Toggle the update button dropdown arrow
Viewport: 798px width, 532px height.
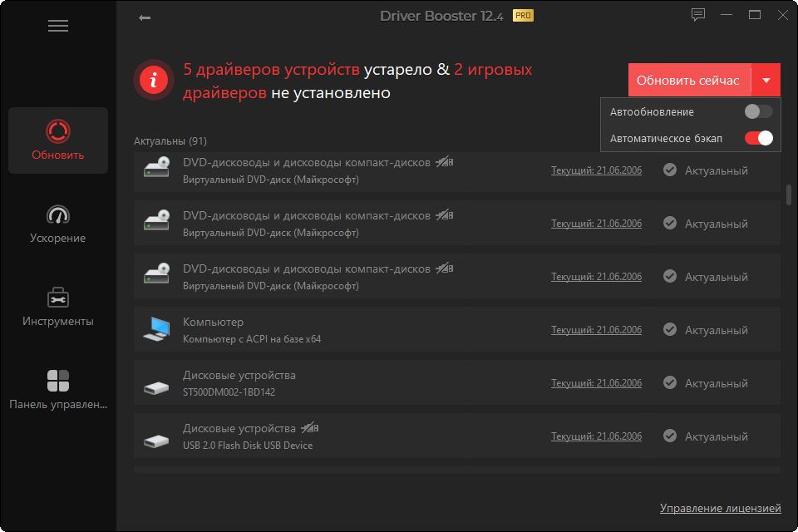coord(766,80)
